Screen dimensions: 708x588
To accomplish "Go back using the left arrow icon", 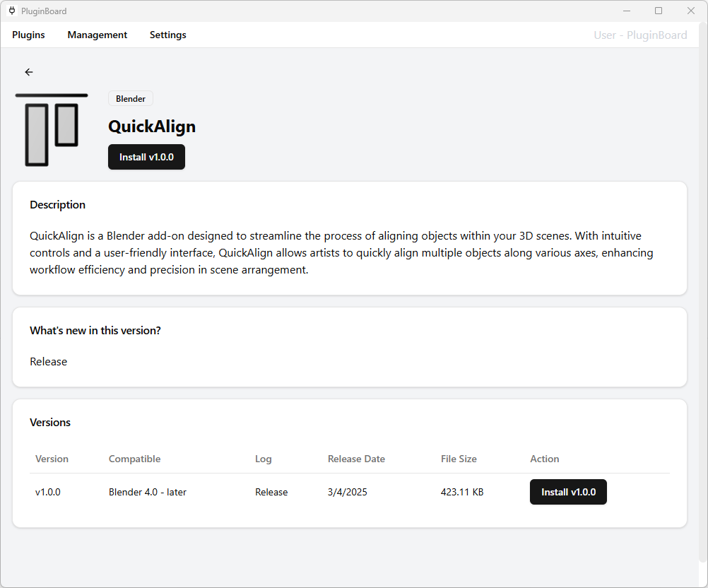I will 29,72.
